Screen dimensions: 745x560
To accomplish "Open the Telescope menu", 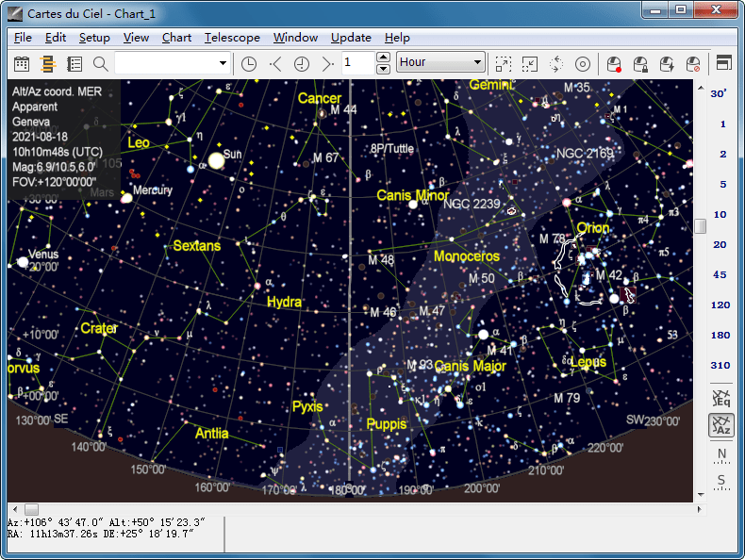I will pyautogui.click(x=232, y=38).
